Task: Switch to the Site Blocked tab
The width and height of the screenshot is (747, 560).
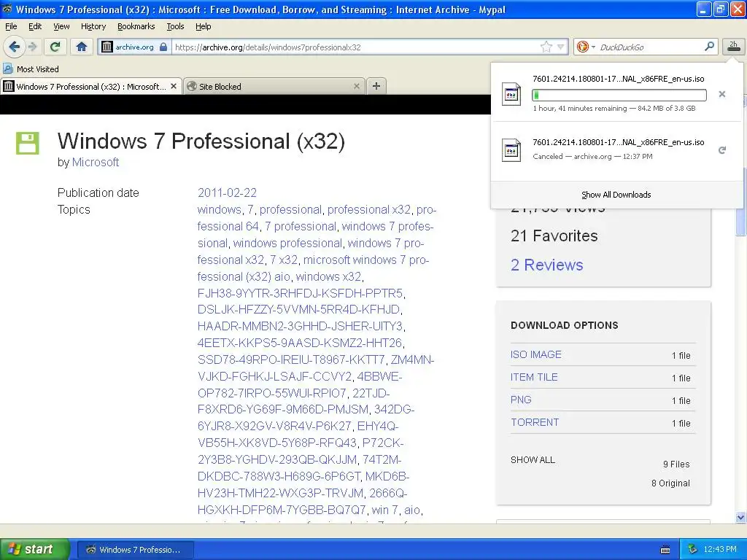Action: 274,86
